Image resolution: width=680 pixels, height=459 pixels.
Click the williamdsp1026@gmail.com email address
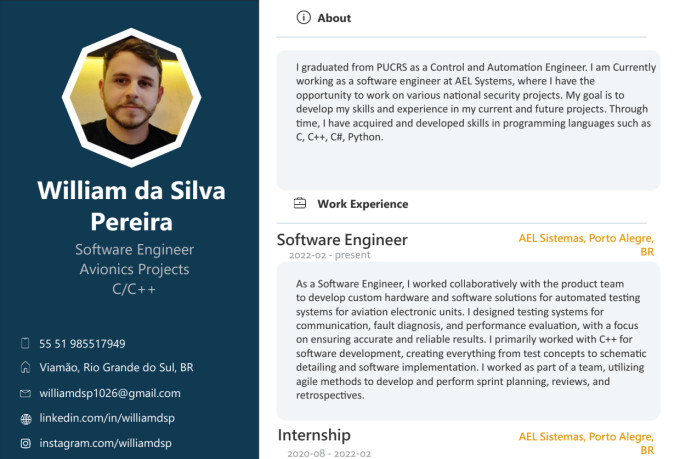110,393
